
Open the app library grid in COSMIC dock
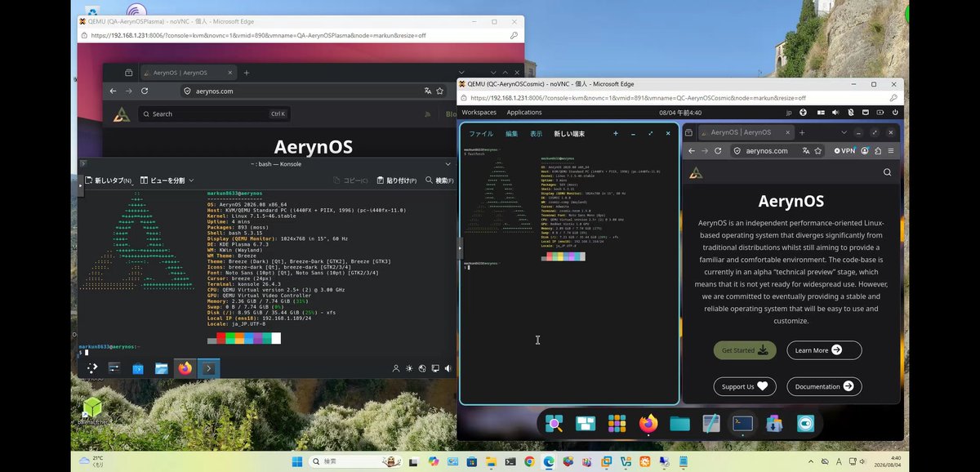(x=617, y=423)
